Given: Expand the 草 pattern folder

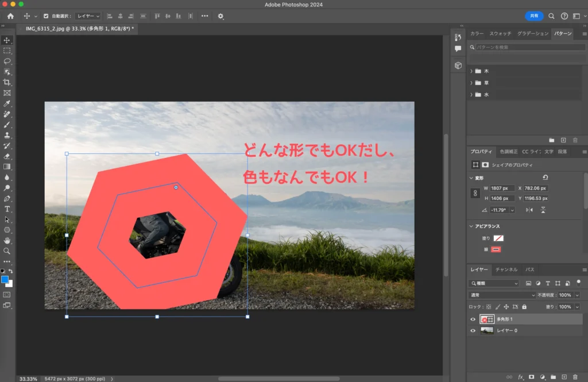Looking at the screenshot, I should tap(471, 83).
